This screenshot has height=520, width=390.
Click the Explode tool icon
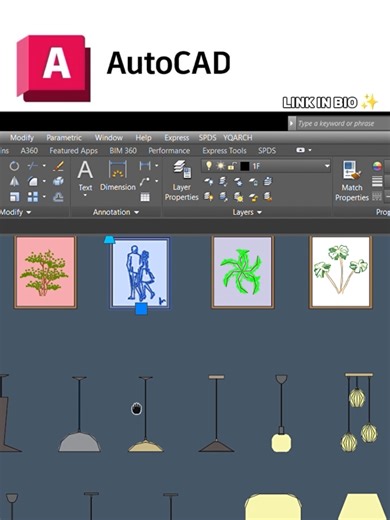tap(58, 181)
